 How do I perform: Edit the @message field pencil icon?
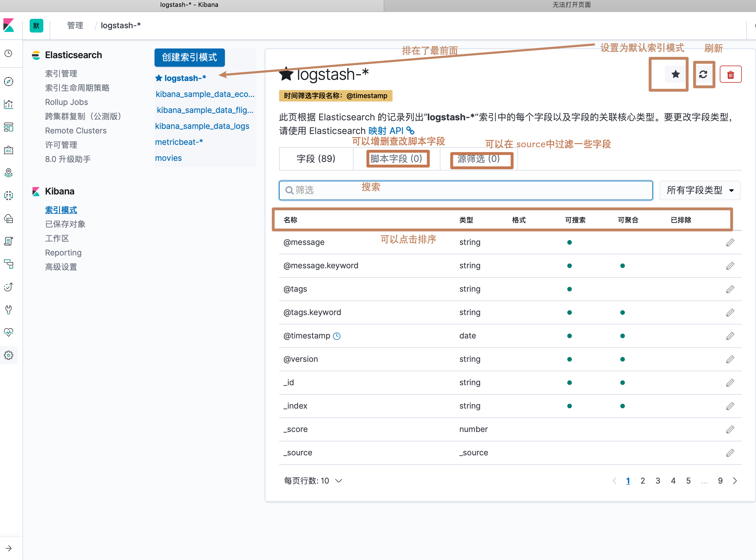coord(730,242)
